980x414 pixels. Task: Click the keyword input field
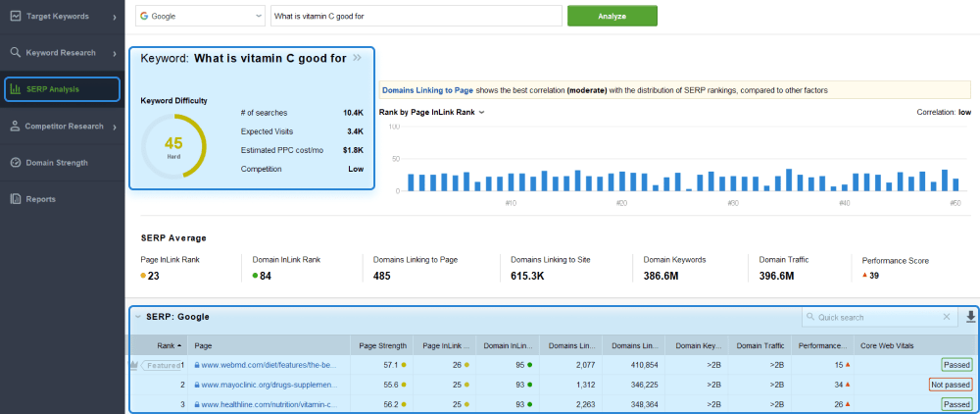[x=416, y=17]
